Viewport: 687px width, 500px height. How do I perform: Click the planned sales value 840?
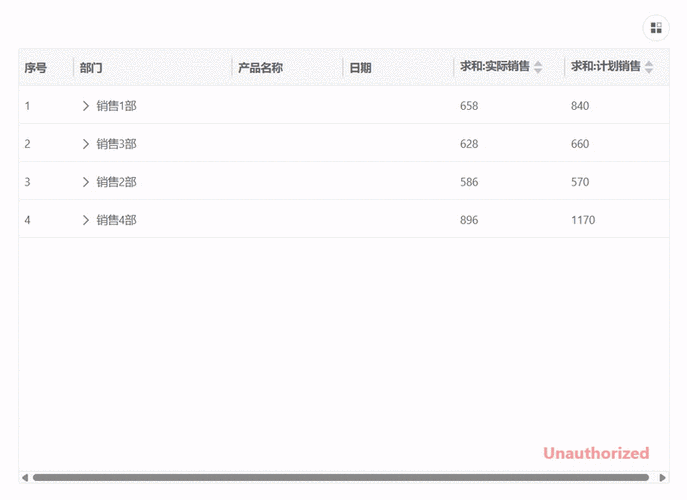click(580, 106)
